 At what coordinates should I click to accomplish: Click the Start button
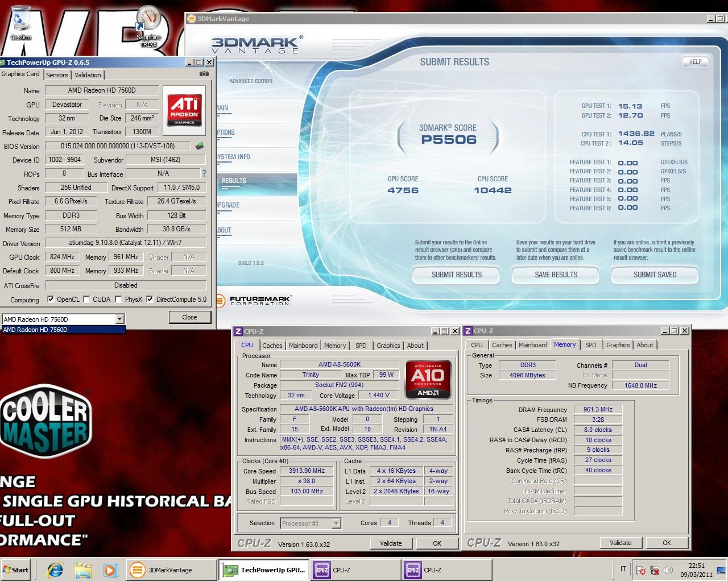(x=16, y=569)
